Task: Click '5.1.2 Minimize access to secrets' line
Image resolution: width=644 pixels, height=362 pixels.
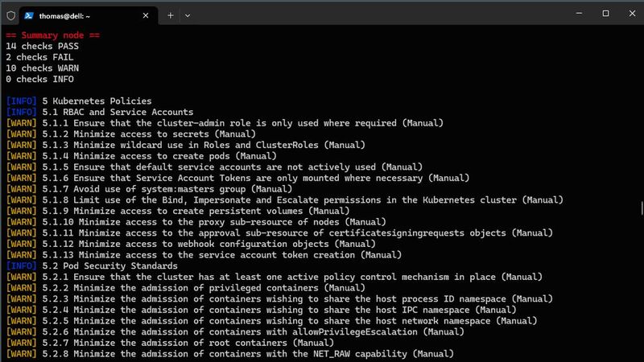Action: click(131, 134)
